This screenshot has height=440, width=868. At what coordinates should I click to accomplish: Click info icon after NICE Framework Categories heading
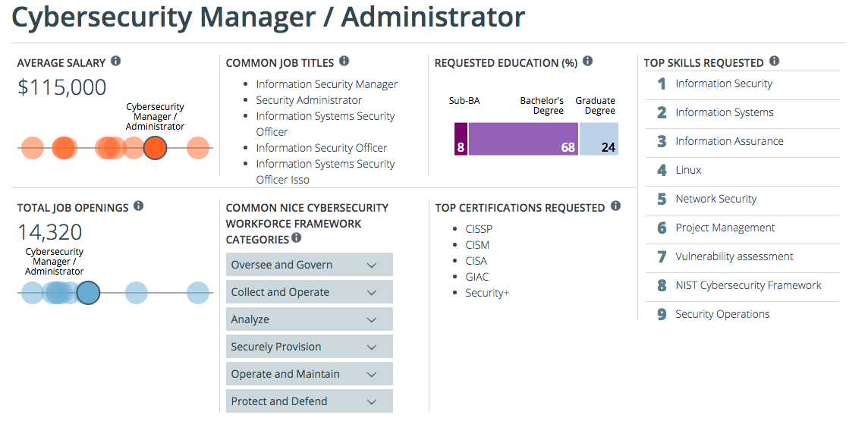coord(297,238)
